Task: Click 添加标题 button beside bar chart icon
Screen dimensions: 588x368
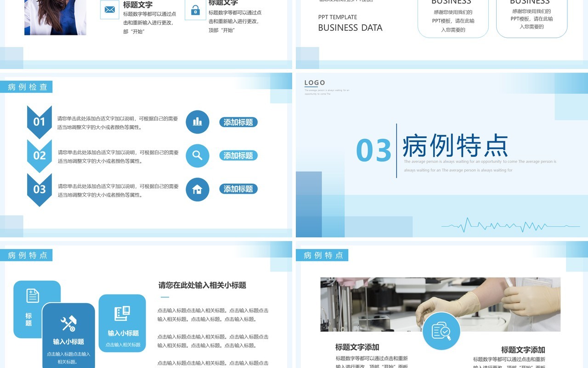Action: [238, 122]
